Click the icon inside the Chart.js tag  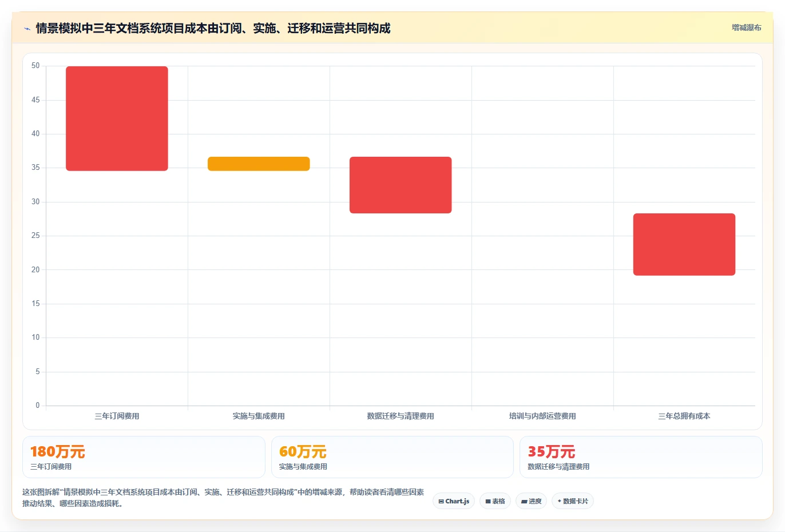click(441, 501)
